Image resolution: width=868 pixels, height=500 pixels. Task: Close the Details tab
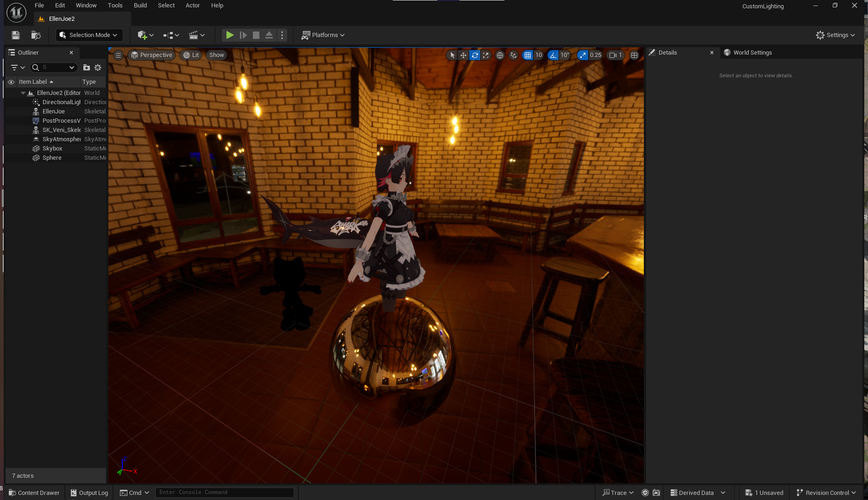pos(712,53)
